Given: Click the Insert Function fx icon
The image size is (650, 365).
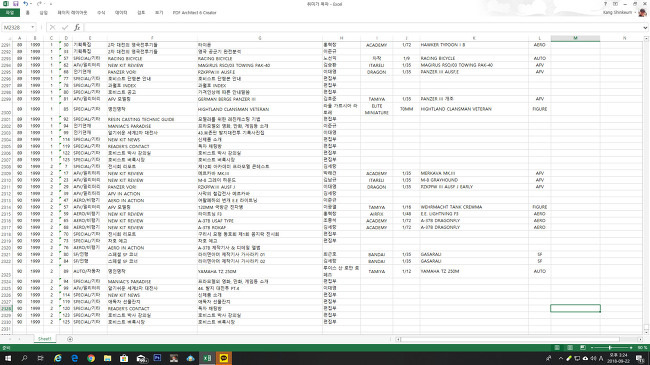Looking at the screenshot, I should tap(77, 27).
